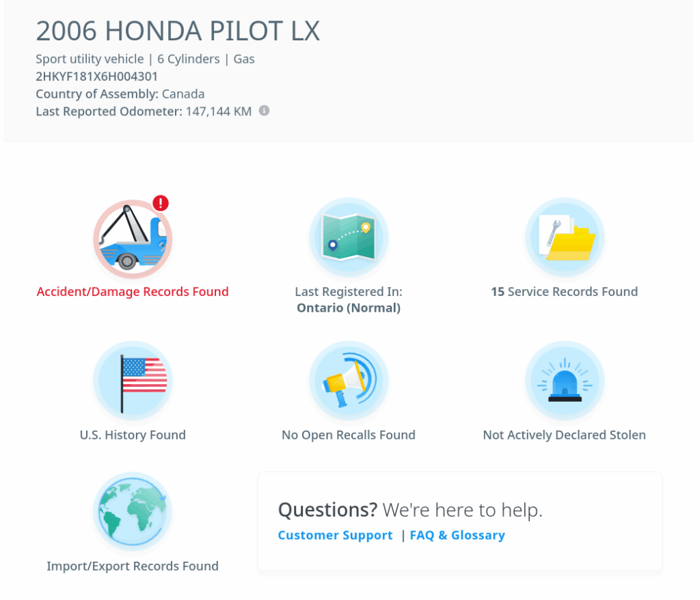
Task: Click the 2006 Honda Pilot LX heading
Action: point(178,31)
